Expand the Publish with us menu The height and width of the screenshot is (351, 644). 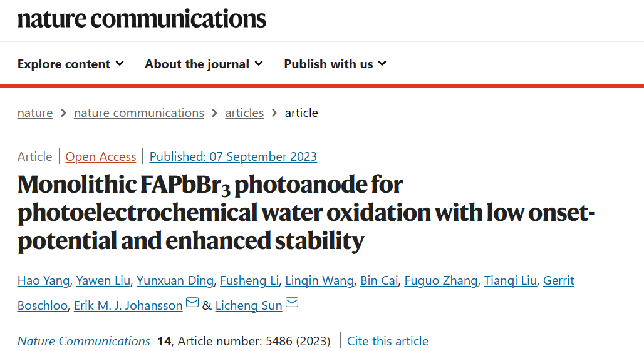coord(335,64)
